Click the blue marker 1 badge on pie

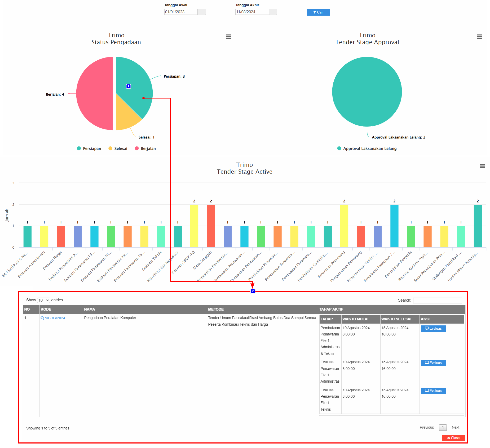click(129, 86)
